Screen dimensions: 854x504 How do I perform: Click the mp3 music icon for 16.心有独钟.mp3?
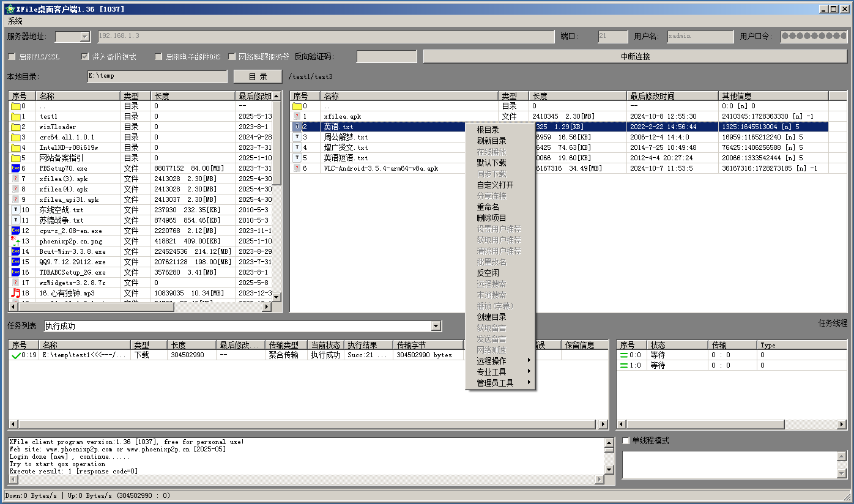tap(16, 293)
